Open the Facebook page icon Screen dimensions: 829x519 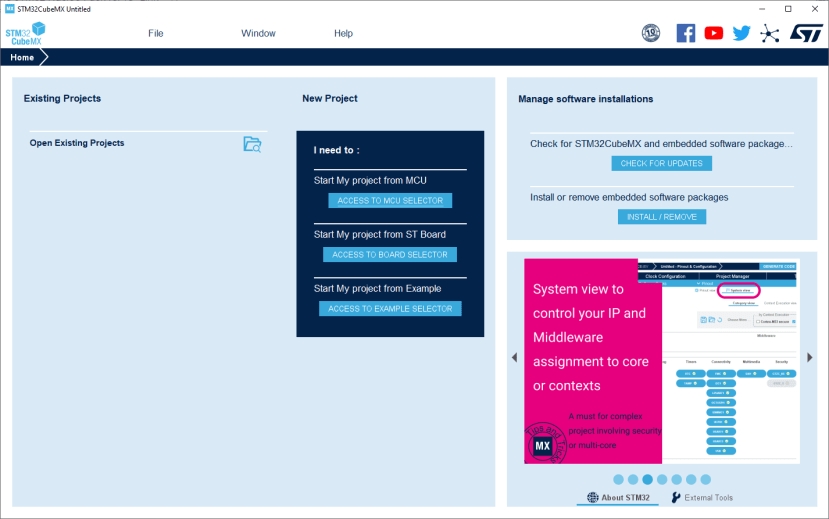coord(686,33)
